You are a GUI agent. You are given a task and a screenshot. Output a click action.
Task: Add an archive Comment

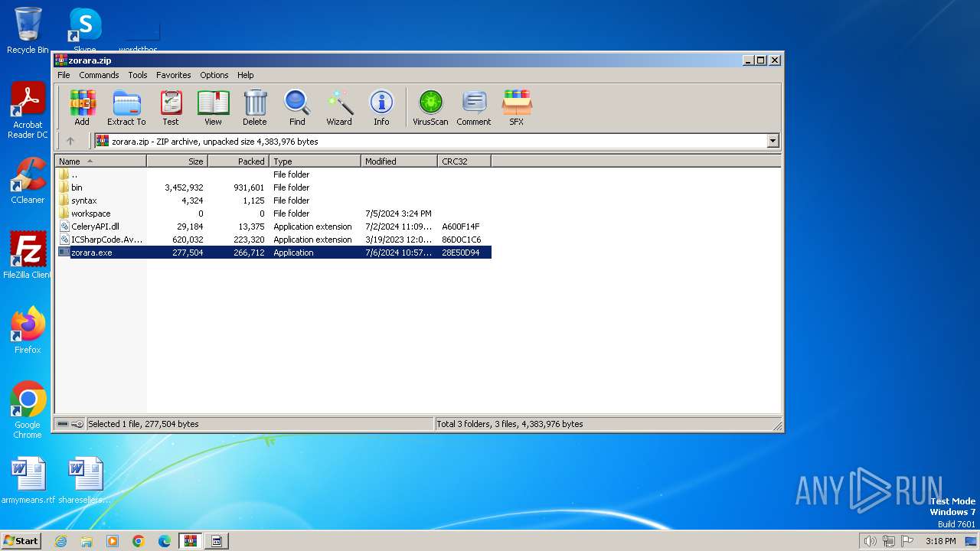[x=474, y=107]
